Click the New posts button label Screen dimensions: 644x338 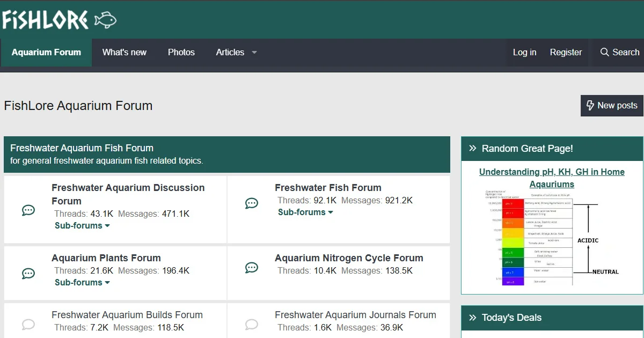[x=617, y=106]
